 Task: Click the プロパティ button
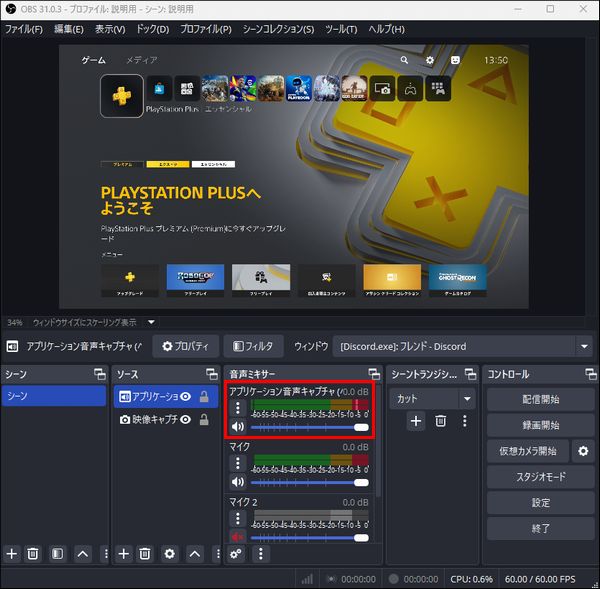click(186, 346)
